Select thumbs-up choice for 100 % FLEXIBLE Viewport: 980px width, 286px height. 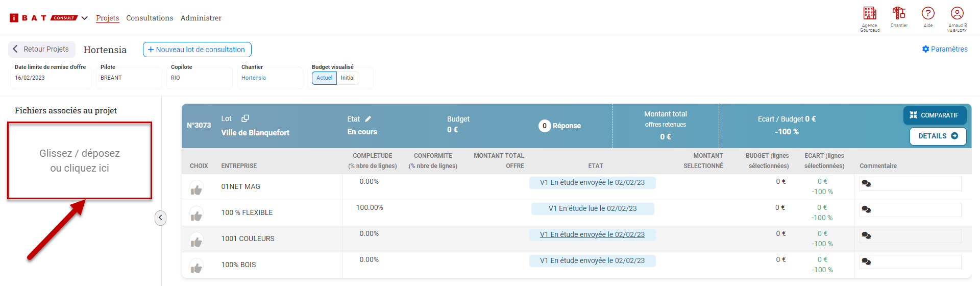(x=197, y=216)
